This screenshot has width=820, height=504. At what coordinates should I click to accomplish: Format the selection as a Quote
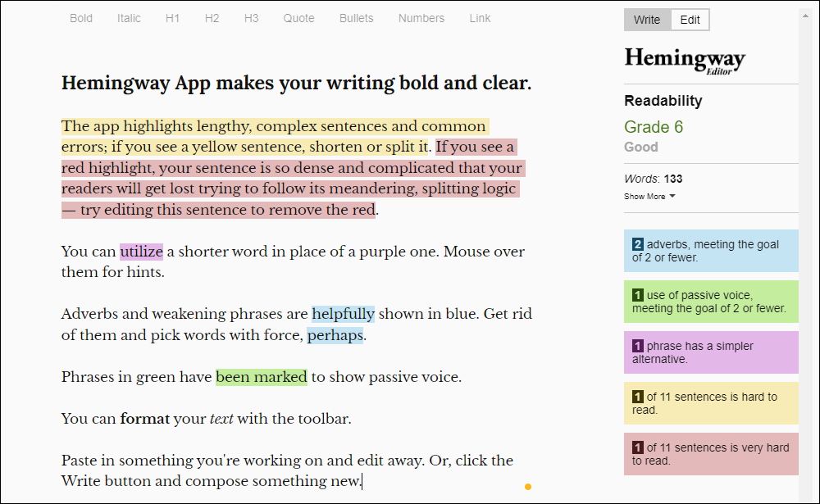pyautogui.click(x=298, y=18)
